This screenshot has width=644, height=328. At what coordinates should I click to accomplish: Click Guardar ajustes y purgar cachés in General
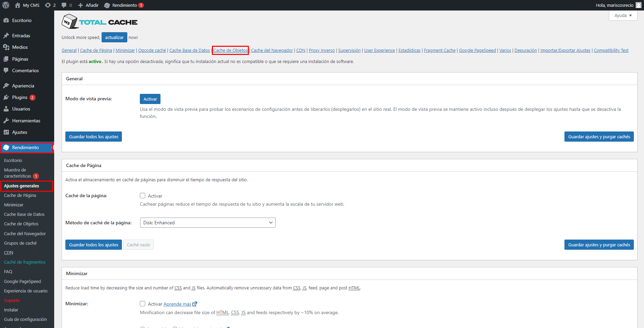click(x=599, y=137)
